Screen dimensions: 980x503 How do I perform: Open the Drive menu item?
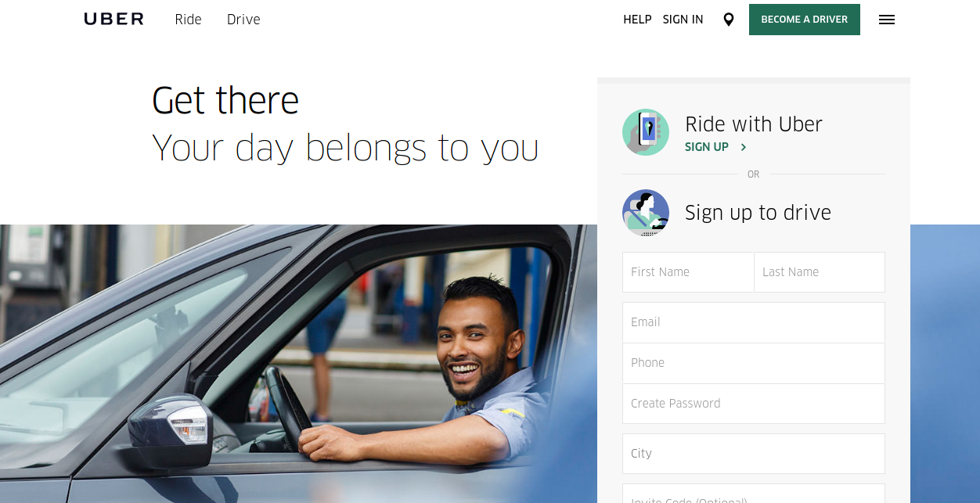243,20
